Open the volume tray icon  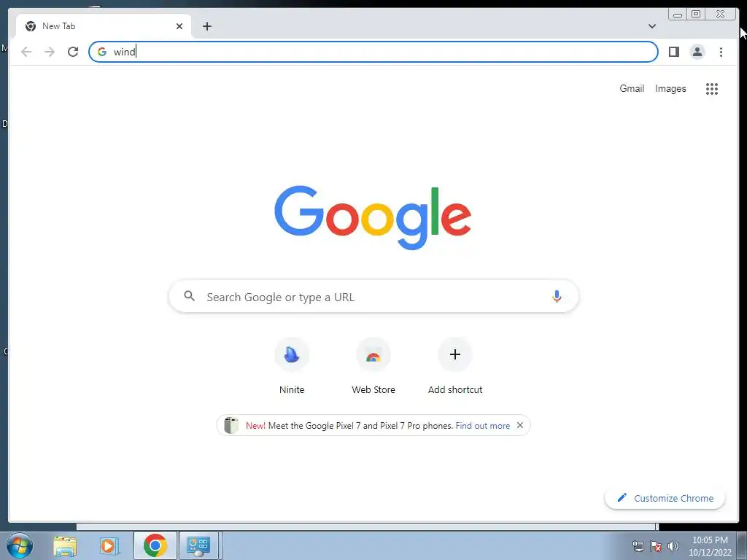(x=673, y=545)
